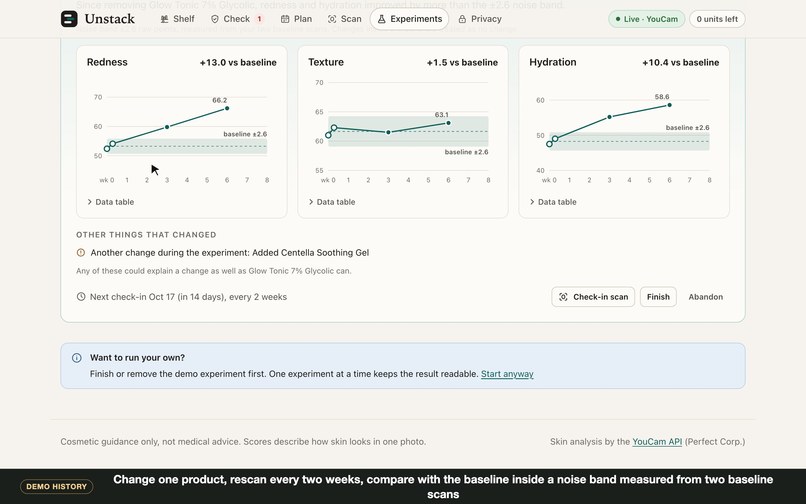
Task: Click 'Next check-in Oct 17' text
Action: click(132, 297)
